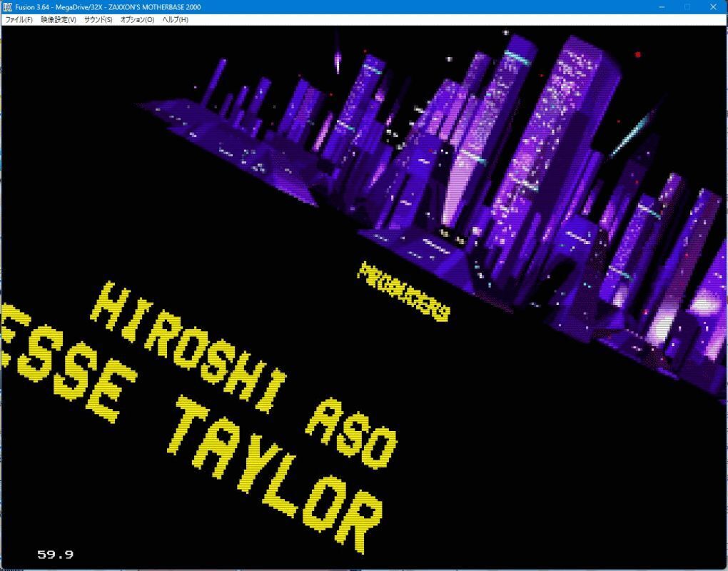Minimize the Fusion window
The image size is (728, 571).
click(662, 7)
